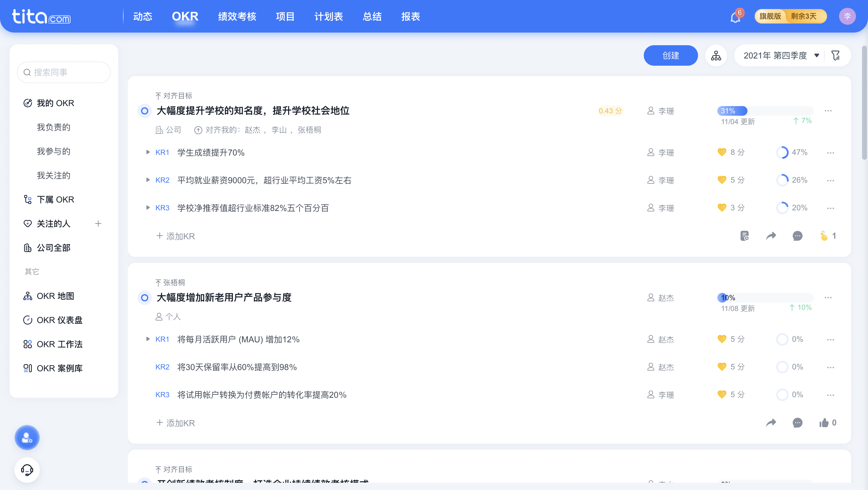Expand KR2 平均就业薪资9000元
Screen dimensions: 868x490
click(x=148, y=180)
